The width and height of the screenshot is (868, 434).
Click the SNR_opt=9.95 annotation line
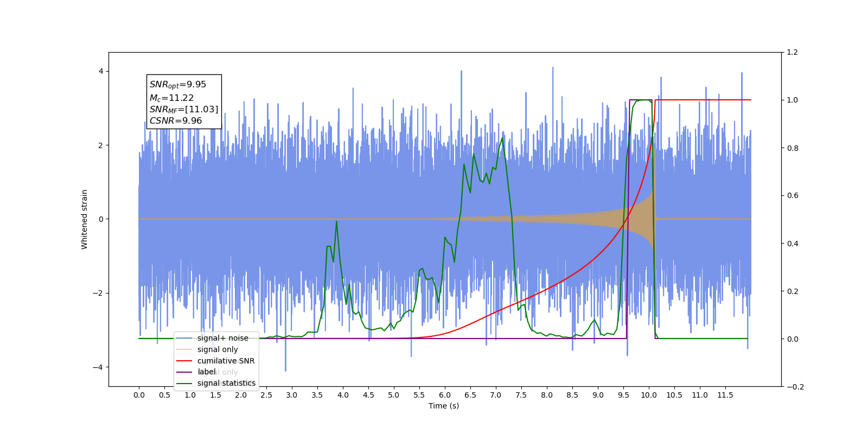(178, 85)
